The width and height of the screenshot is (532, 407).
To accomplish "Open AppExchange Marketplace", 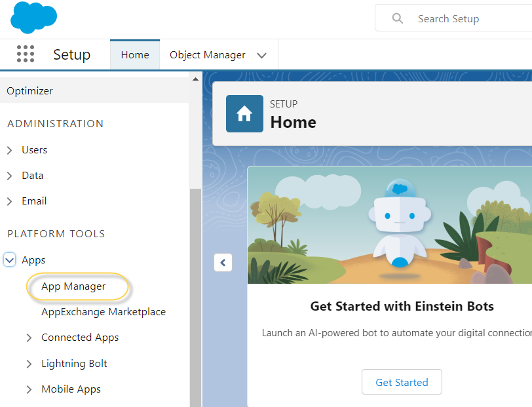I will pos(104,312).
